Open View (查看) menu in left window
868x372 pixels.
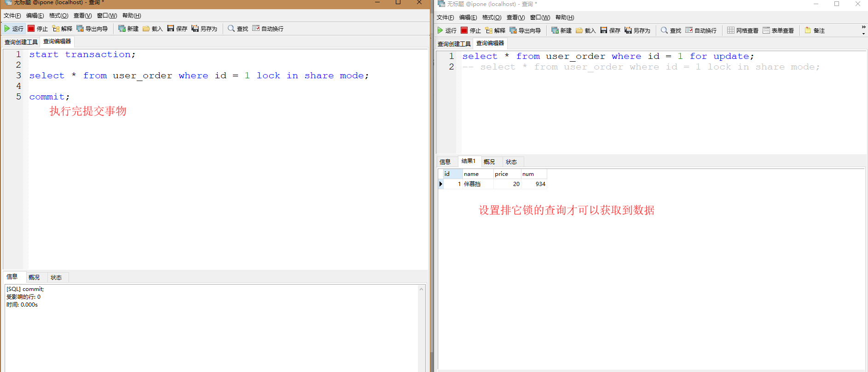(x=82, y=16)
